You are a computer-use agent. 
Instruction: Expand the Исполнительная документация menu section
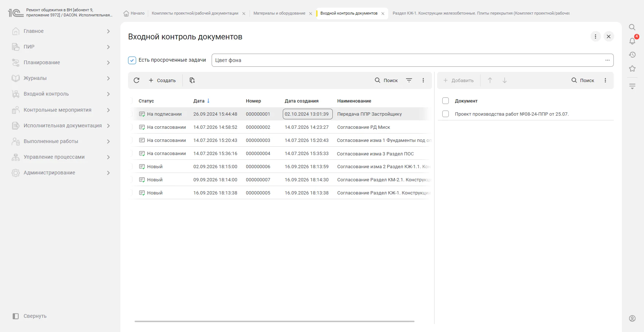click(x=61, y=126)
